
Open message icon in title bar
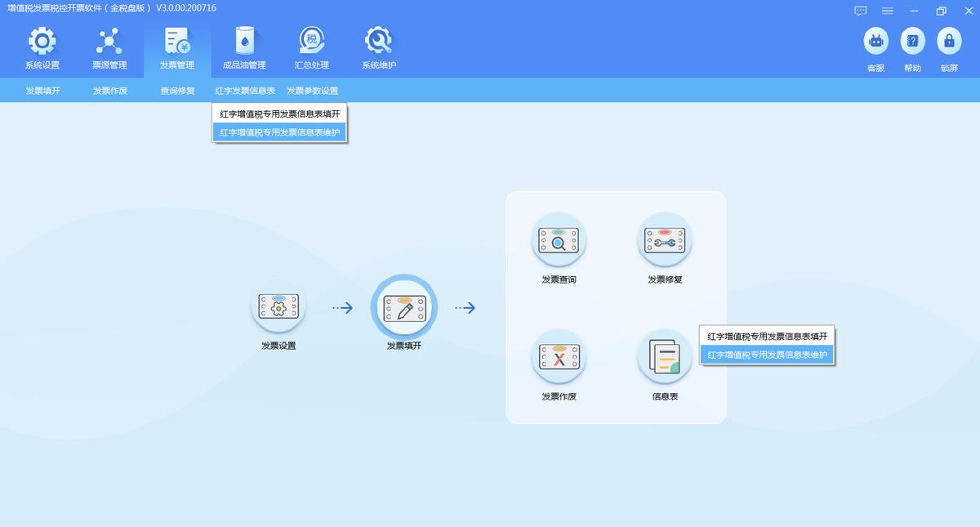click(860, 11)
